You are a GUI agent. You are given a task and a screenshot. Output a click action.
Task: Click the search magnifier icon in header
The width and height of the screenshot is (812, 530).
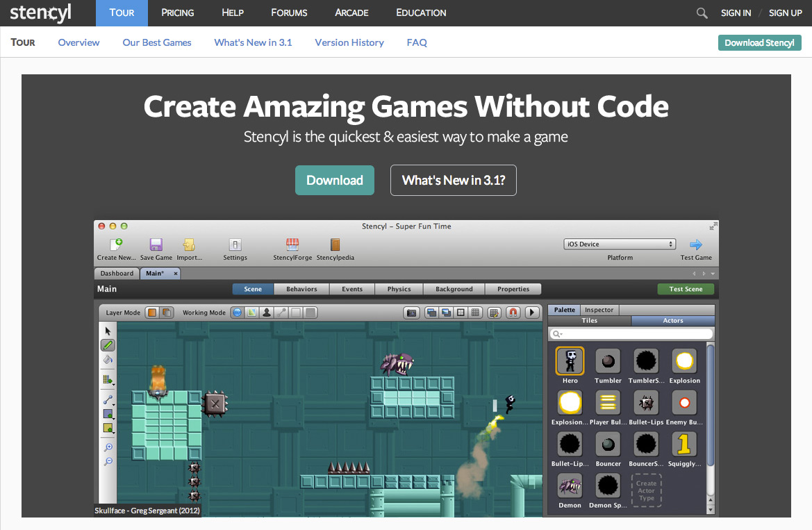pyautogui.click(x=702, y=13)
